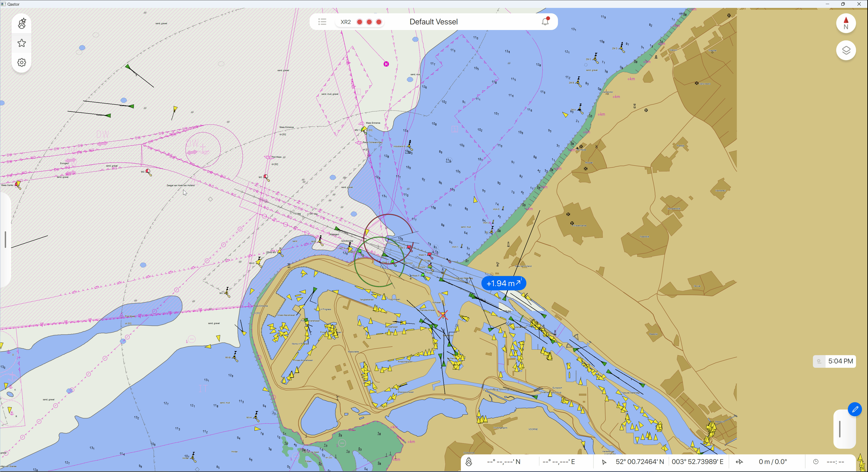Expand the +1.94 m tide label
This screenshot has width=868, height=472.
(x=503, y=283)
